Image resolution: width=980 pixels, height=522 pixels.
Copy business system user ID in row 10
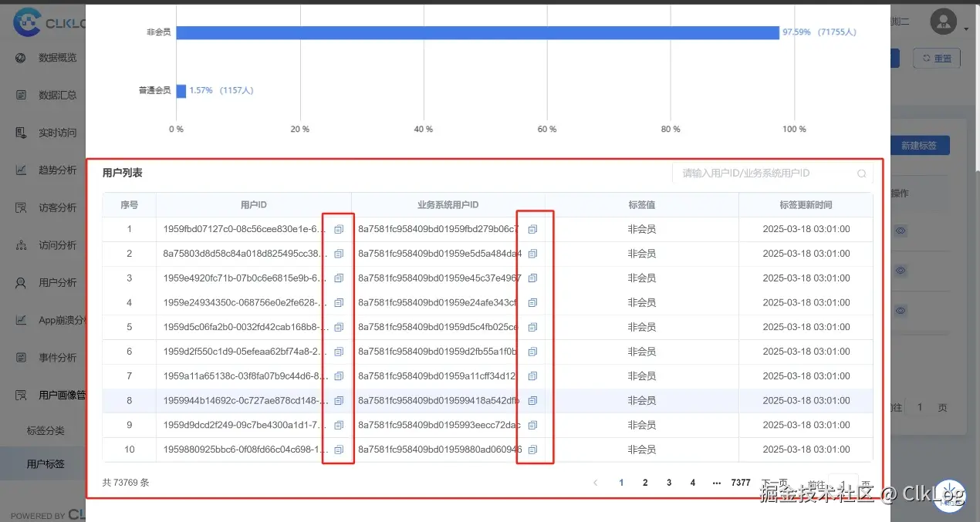(x=532, y=450)
